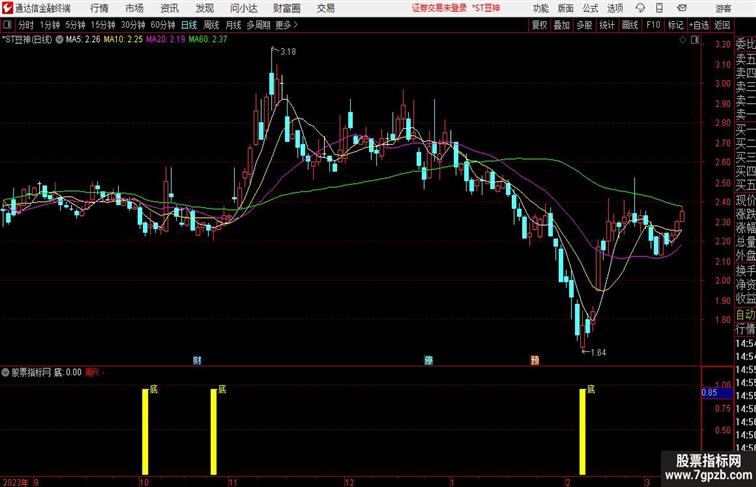Open the 行情 menu
The image size is (756, 487).
[x=99, y=8]
